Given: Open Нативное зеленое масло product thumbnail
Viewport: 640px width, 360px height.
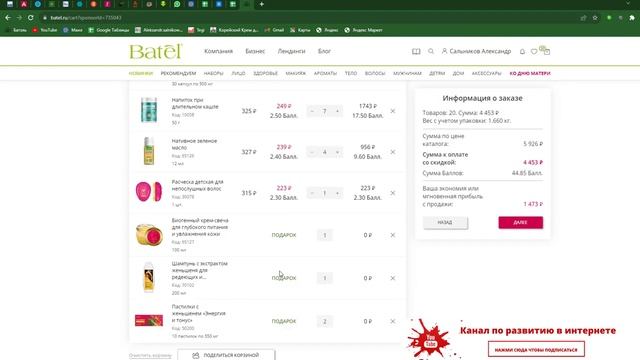Looking at the screenshot, I should click(x=149, y=151).
